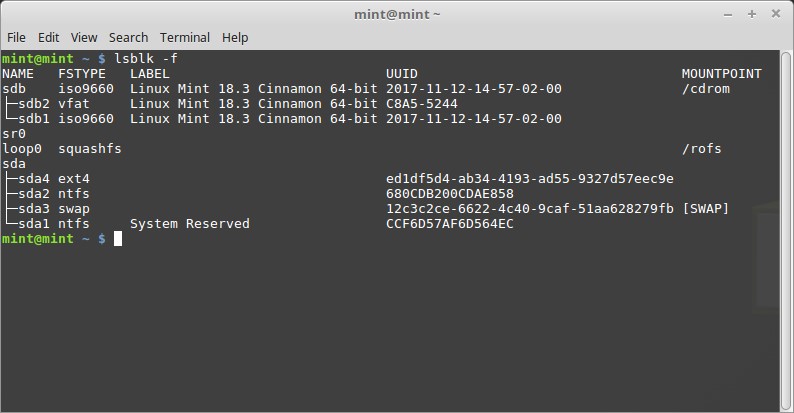Open the Terminal menu
Viewport: 794px width, 413px height.
click(x=185, y=37)
